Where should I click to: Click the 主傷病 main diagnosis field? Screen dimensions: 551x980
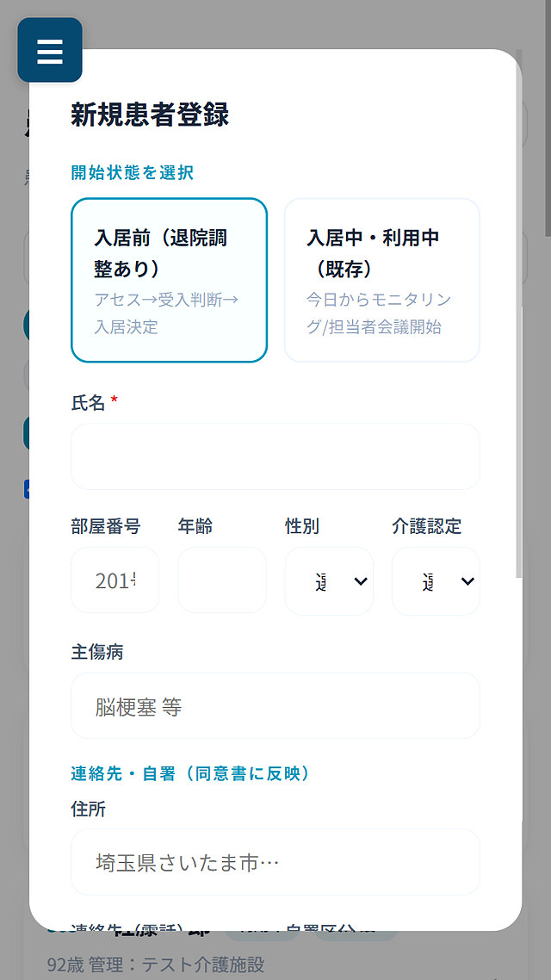click(x=275, y=706)
